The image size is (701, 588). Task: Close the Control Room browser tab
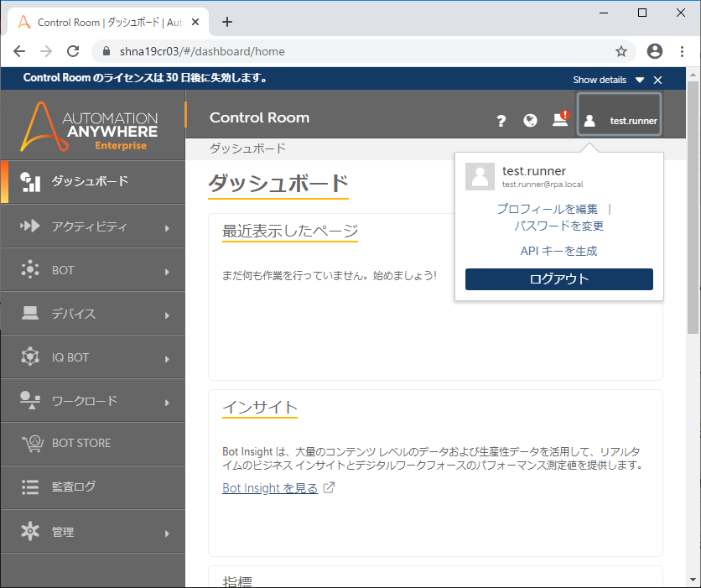click(x=195, y=22)
